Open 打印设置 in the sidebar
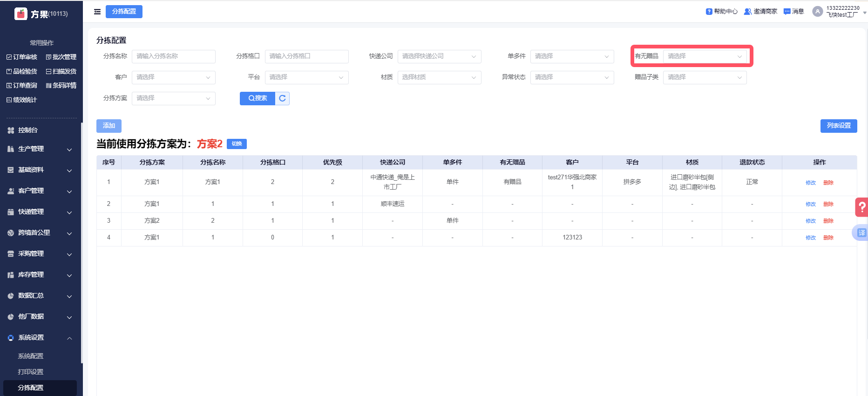The width and height of the screenshot is (868, 396). coord(31,372)
